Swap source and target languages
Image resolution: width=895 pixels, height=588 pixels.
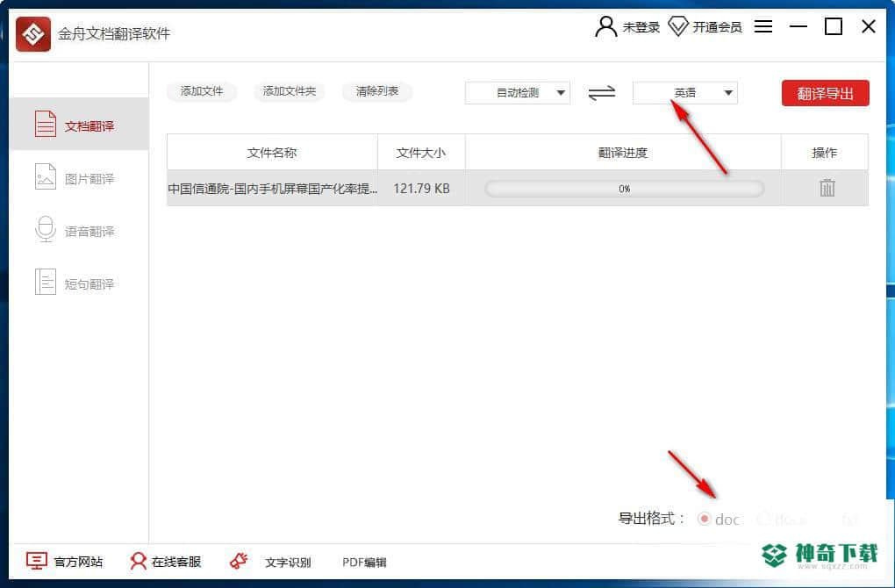602,92
